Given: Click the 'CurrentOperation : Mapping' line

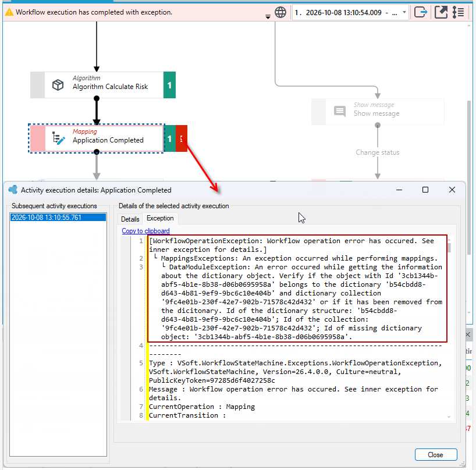Looking at the screenshot, I should pos(202,407).
